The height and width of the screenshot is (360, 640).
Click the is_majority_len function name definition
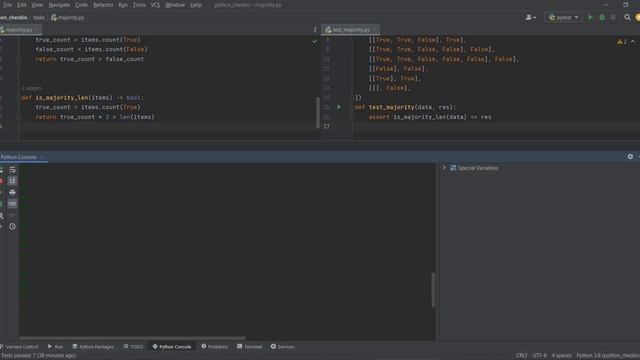pyautogui.click(x=62, y=98)
